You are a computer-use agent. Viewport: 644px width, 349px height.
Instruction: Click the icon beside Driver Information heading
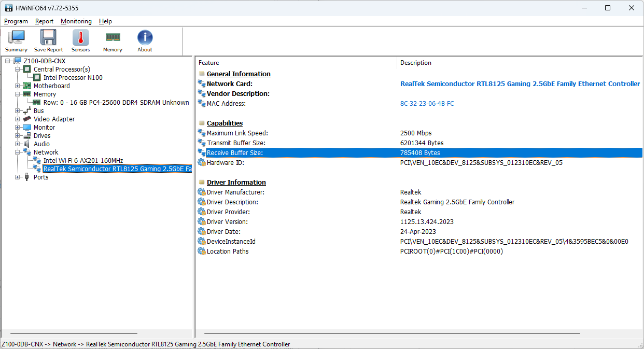(x=202, y=182)
